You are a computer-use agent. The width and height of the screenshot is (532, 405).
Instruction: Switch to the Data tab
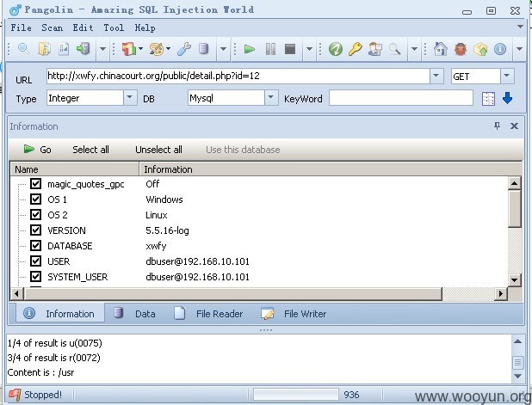(x=134, y=314)
